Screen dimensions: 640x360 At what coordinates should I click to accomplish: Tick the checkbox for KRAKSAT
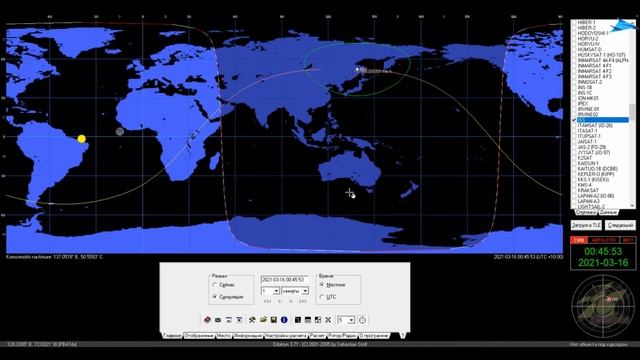coord(574,190)
